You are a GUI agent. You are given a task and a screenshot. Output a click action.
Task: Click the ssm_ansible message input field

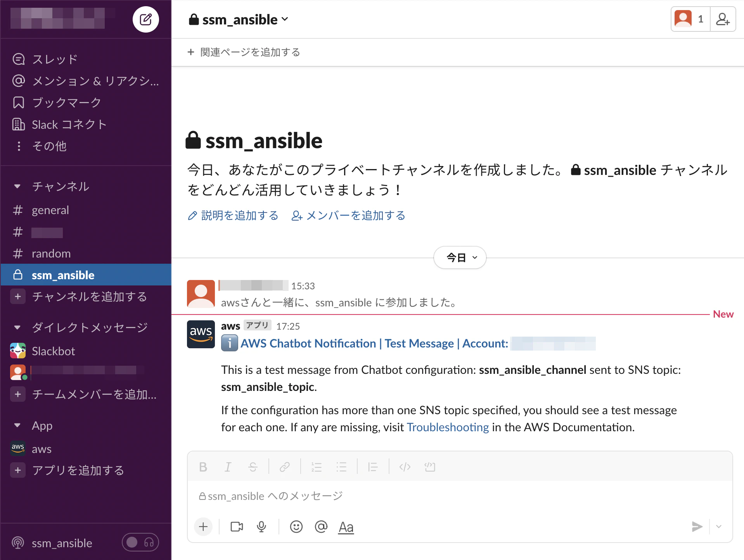pos(460,496)
